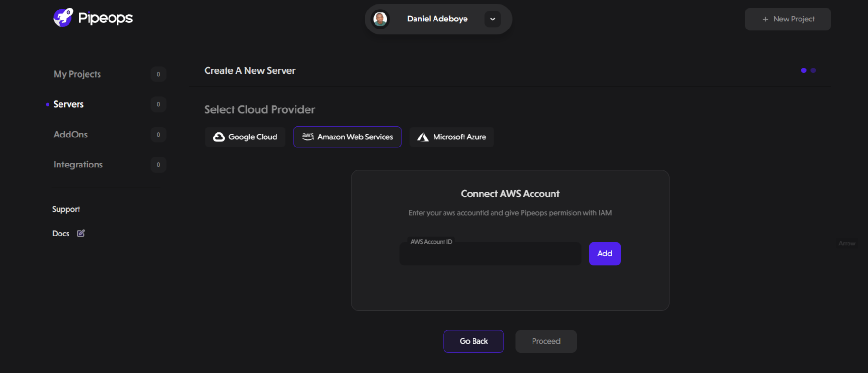This screenshot has height=373, width=868.
Task: Select the Google Cloud provider
Action: coord(245,137)
